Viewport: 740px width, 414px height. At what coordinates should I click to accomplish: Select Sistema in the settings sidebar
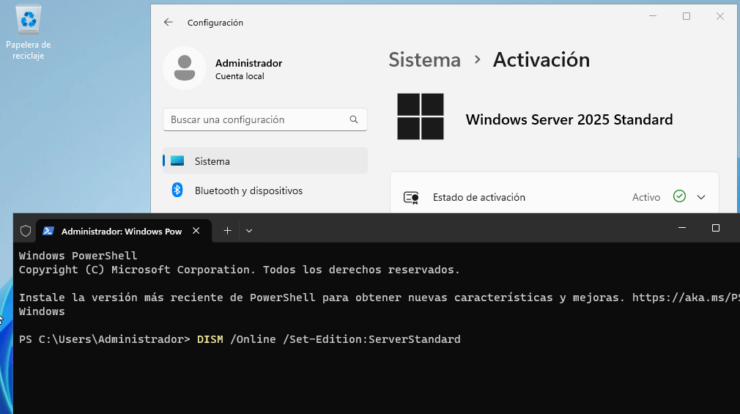[x=265, y=161]
